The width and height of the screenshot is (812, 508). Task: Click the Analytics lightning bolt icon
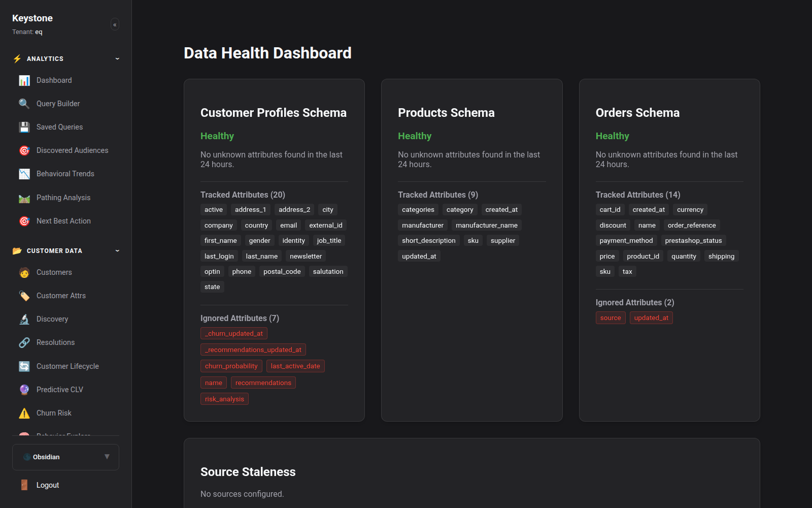[x=17, y=59]
